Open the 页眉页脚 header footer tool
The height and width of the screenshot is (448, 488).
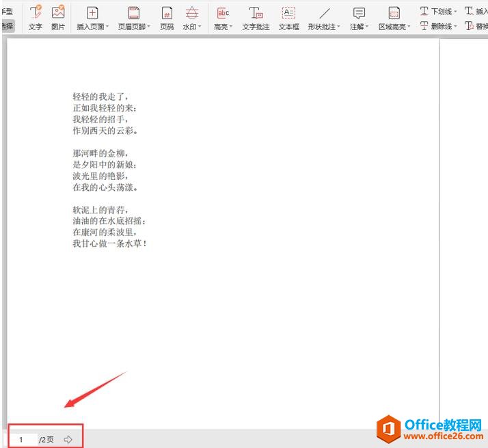point(134,18)
